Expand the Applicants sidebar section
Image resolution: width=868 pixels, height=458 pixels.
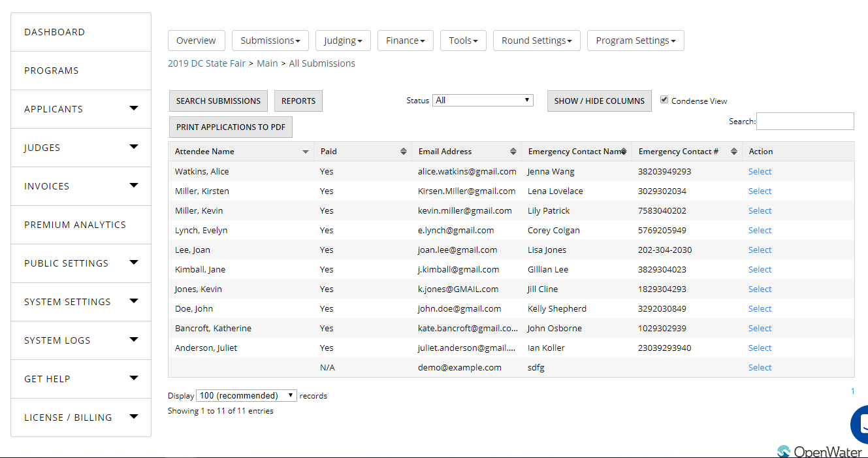(134, 108)
